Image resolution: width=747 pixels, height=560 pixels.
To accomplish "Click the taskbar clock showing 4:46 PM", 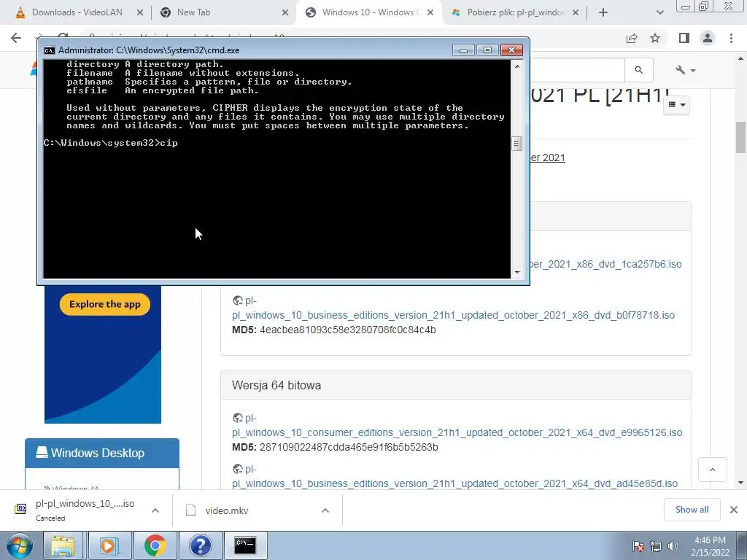I will tap(710, 545).
